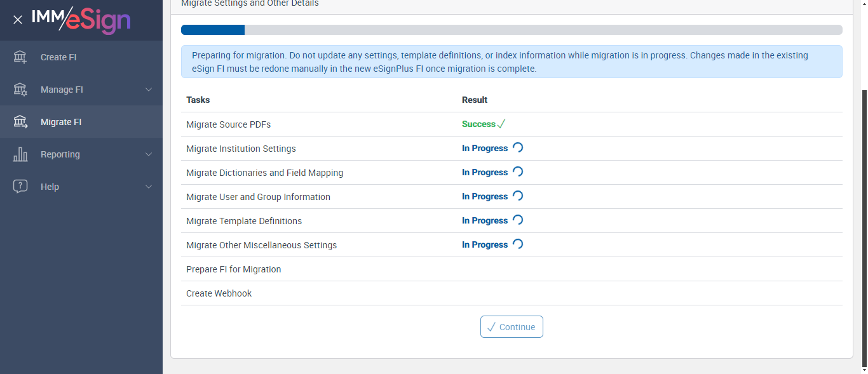The width and height of the screenshot is (868, 374).
Task: Click the Create Webhook task row
Action: [219, 293]
